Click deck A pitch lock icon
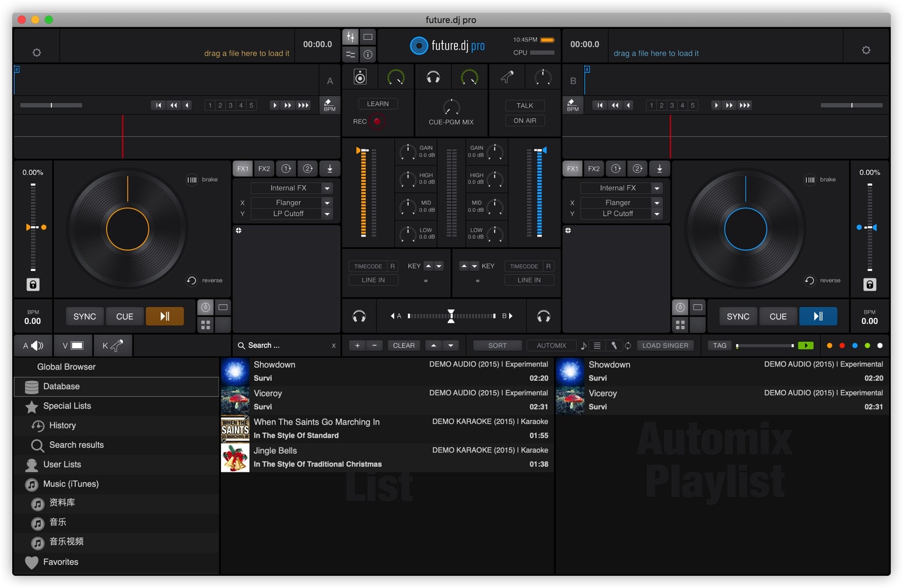This screenshot has width=903, height=588. (33, 285)
